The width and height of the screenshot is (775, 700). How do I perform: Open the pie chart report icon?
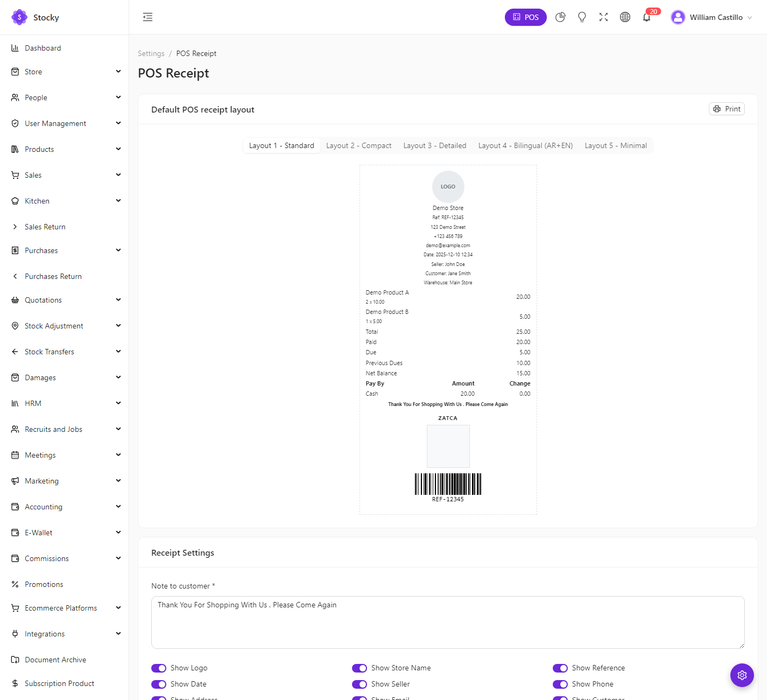point(560,17)
